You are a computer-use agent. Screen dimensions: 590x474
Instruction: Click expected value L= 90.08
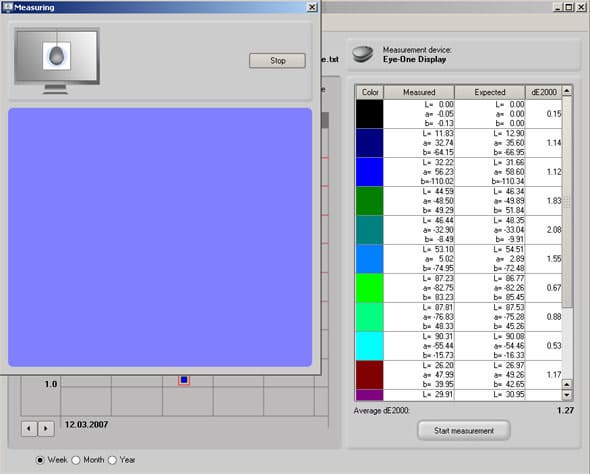[509, 336]
